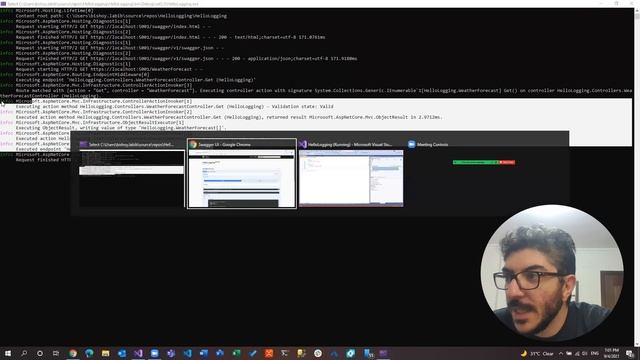640x360 pixels.
Task: Click the swagger.json 'Request finished' line
Action: [186, 58]
